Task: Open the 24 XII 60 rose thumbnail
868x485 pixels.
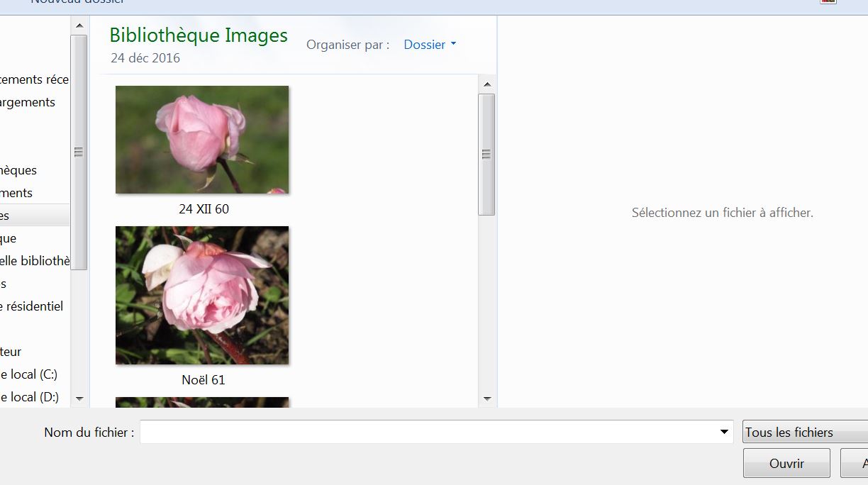Action: coord(202,139)
